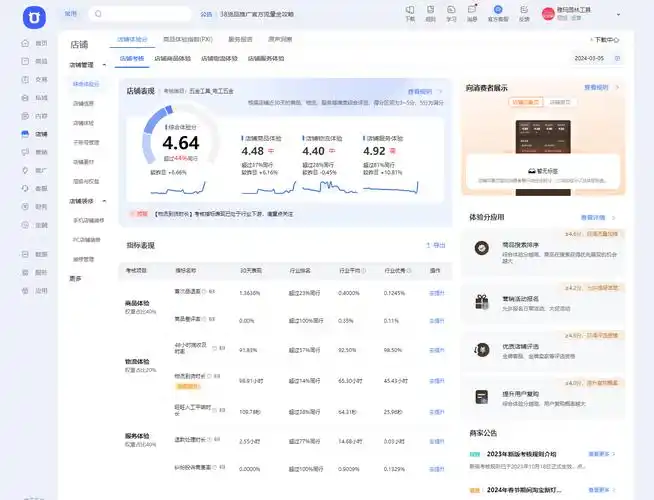The image size is (654, 500).
Task: Click 查看规则 link in 店铺表现 panel
Action: (x=425, y=91)
